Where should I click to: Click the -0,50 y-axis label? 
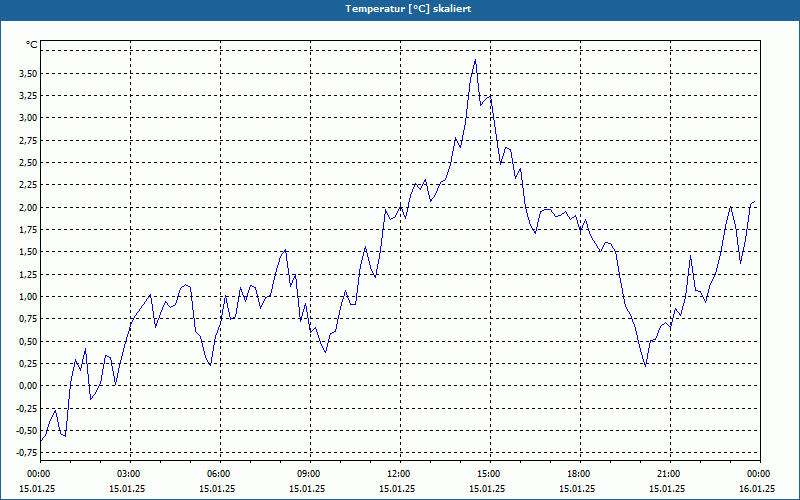coord(27,431)
